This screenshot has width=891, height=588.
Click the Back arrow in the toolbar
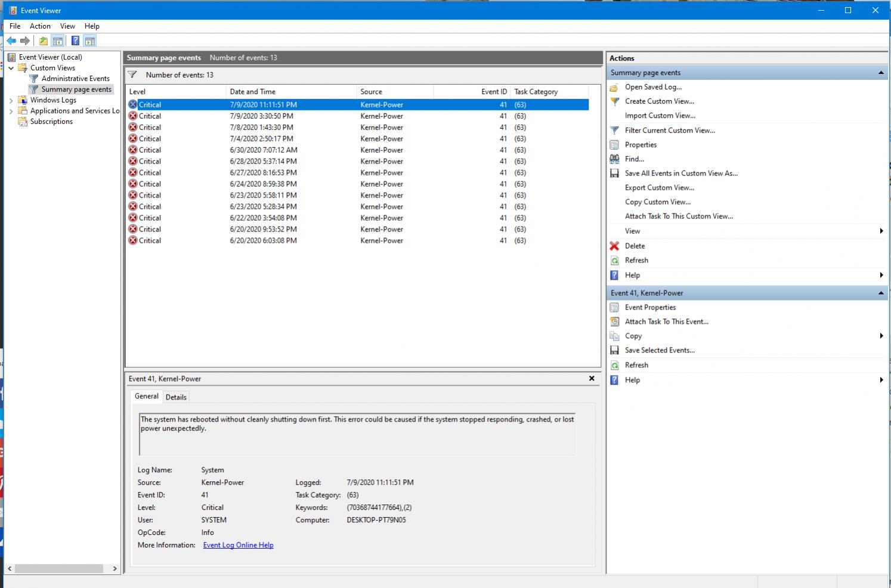point(11,41)
